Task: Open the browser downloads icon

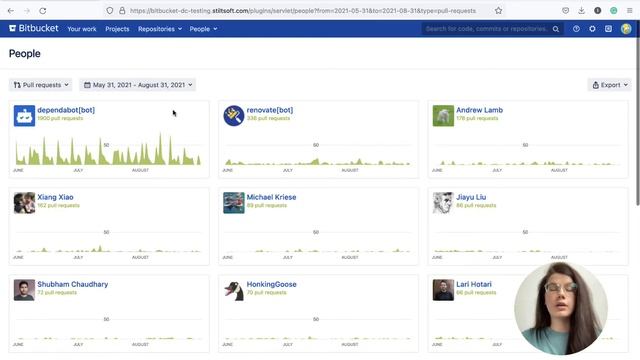Action: point(581,11)
